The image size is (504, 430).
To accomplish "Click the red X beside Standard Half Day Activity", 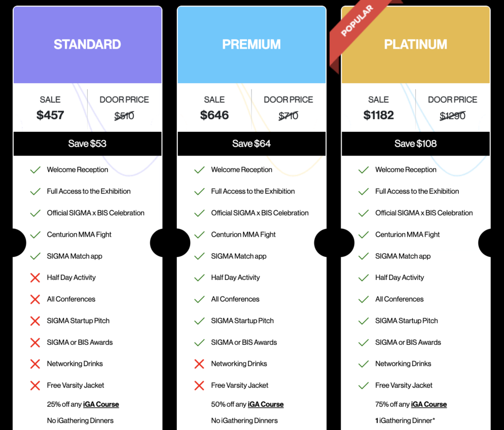I will pyautogui.click(x=35, y=277).
